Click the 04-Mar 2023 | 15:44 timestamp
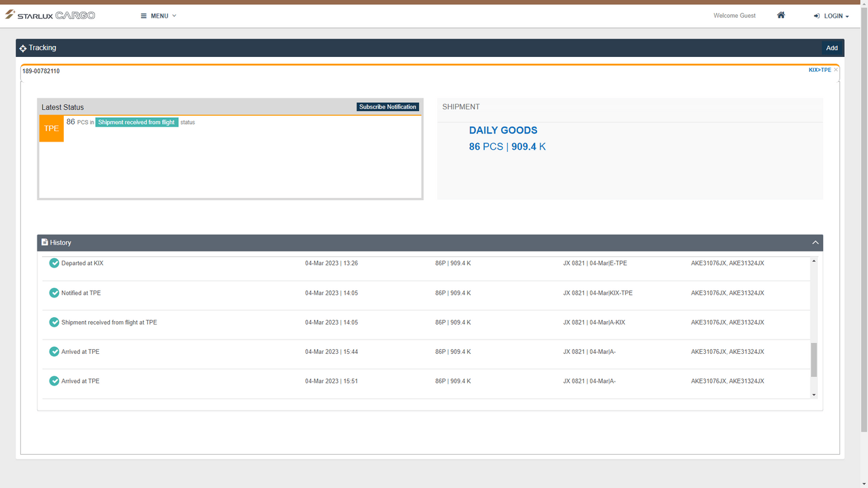The height and width of the screenshot is (488, 868). (332, 352)
